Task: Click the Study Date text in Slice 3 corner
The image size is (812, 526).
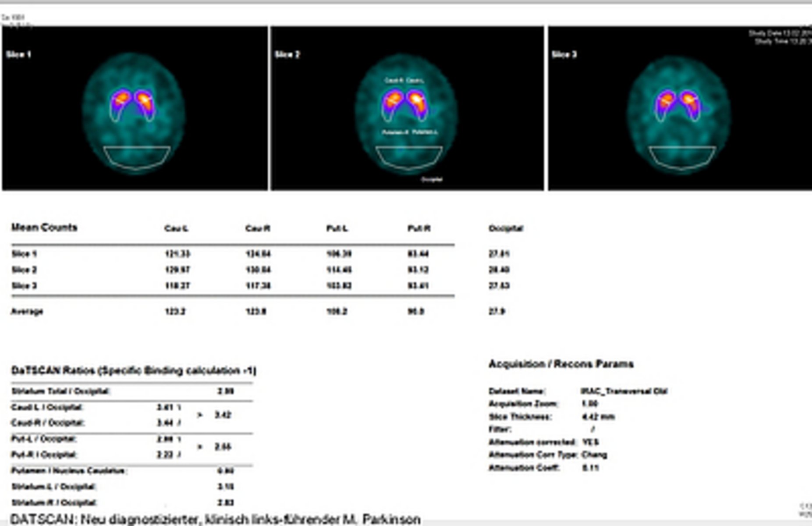Action: (780, 33)
